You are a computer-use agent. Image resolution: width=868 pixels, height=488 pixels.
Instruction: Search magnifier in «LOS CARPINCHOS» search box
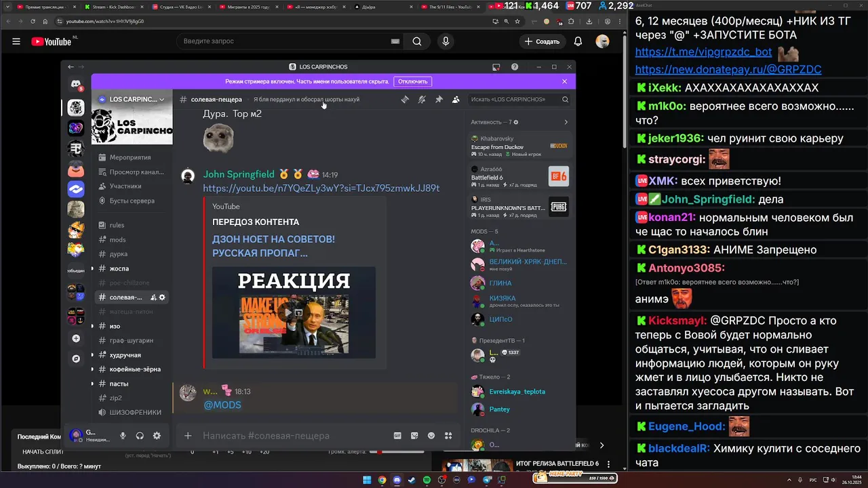click(x=565, y=100)
